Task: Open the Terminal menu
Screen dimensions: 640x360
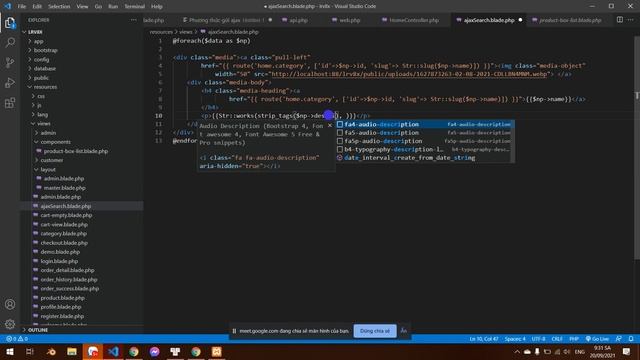Action: tap(135, 6)
